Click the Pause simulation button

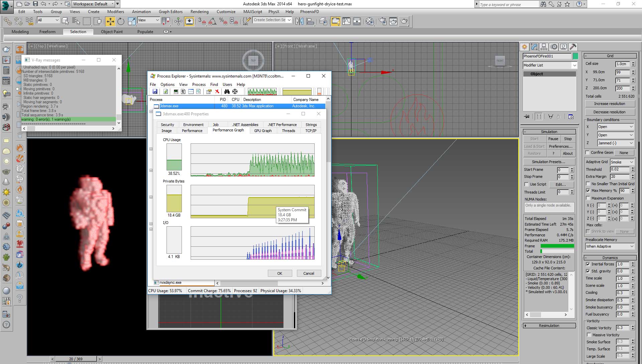click(553, 139)
